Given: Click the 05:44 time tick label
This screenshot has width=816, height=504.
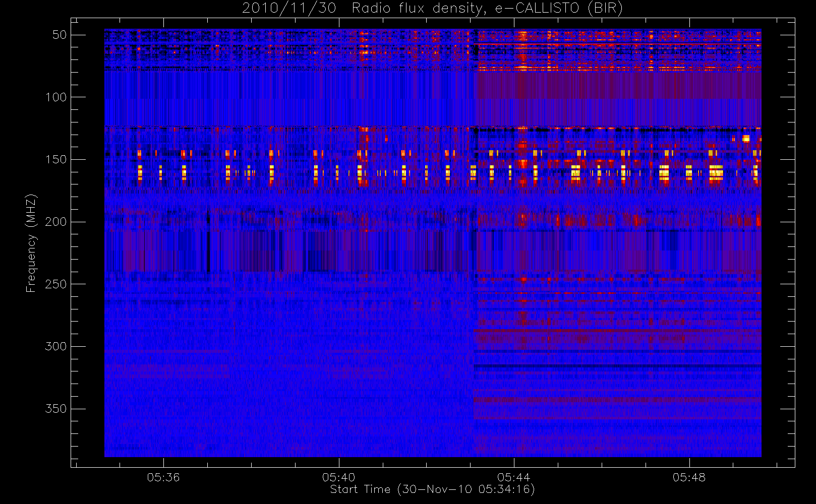Looking at the screenshot, I should click(514, 477).
